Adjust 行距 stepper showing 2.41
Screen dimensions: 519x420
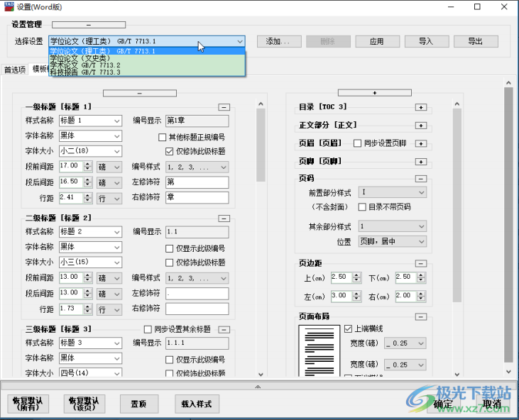click(87, 198)
